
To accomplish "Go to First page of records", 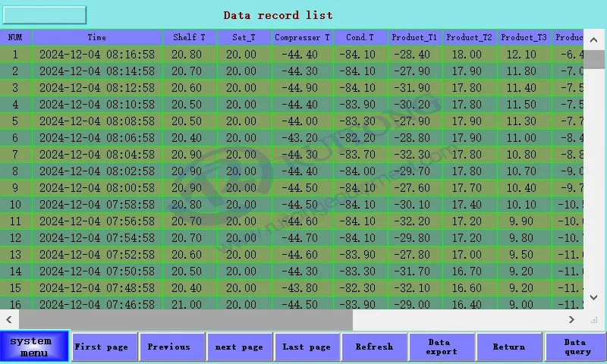I will (101, 347).
